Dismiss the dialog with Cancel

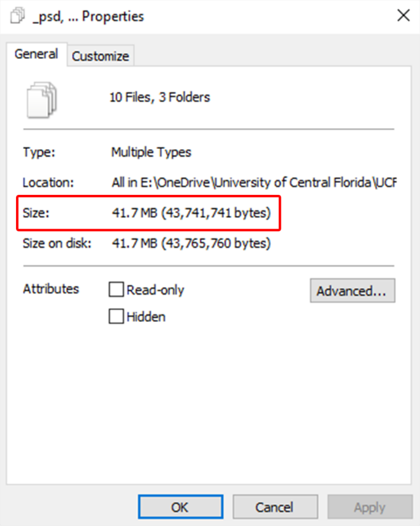(x=275, y=507)
